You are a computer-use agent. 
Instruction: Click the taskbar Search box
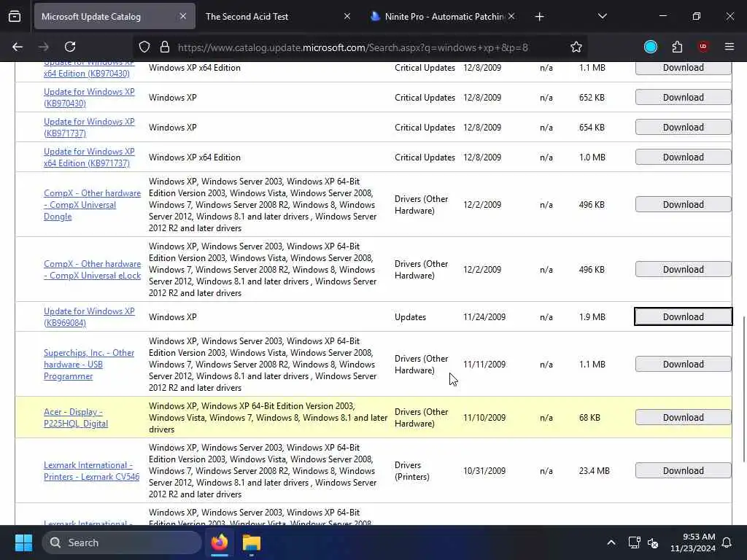tap(122, 542)
